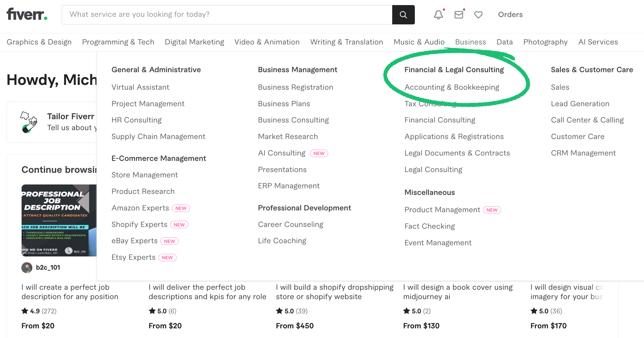Screen dimensions: 644x338
Task: Open saved favorites via the heart icon
Action: point(478,14)
